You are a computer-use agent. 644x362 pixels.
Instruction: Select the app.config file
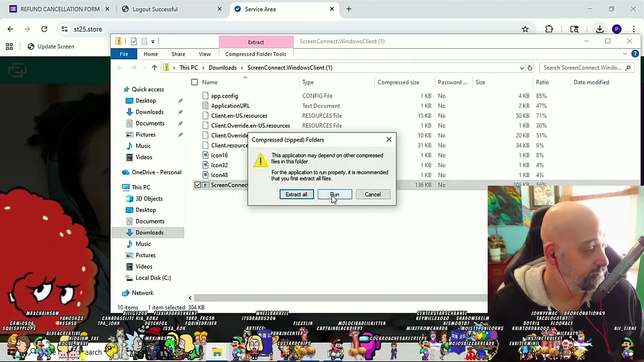click(x=224, y=96)
